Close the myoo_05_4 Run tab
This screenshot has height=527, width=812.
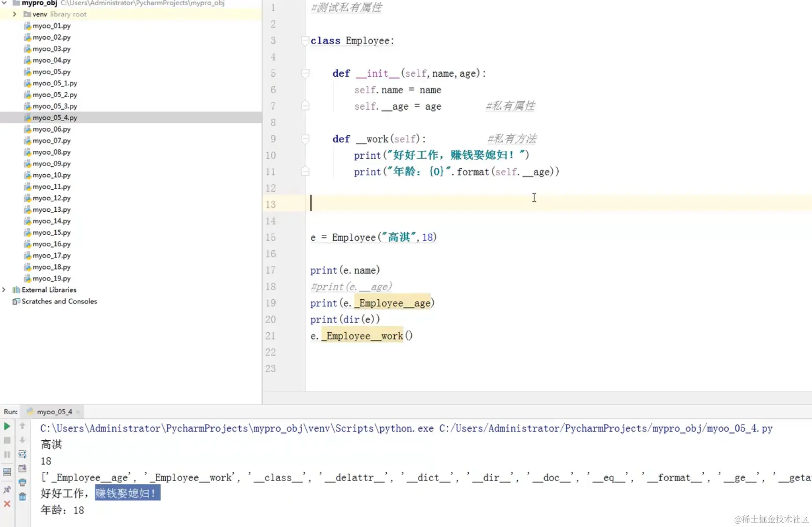(78, 412)
